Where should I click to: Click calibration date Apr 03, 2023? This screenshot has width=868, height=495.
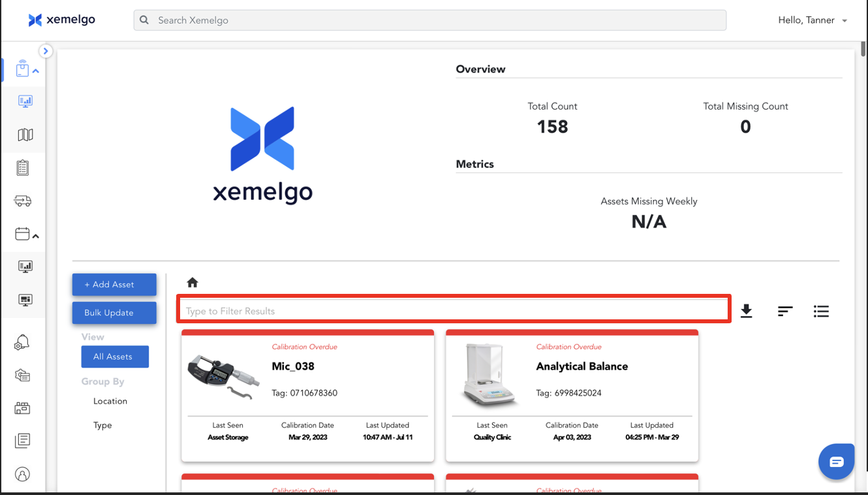click(572, 438)
